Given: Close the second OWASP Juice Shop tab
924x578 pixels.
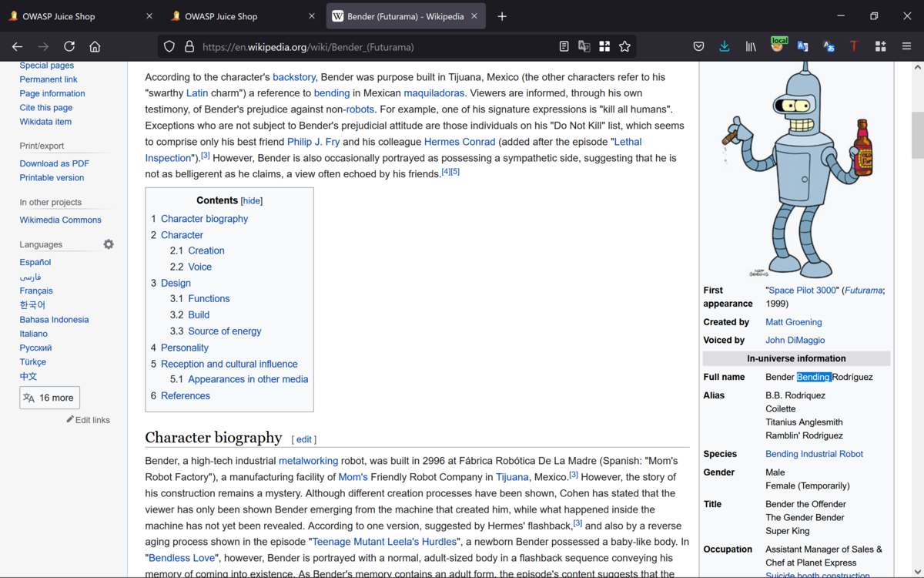Looking at the screenshot, I should [312, 16].
